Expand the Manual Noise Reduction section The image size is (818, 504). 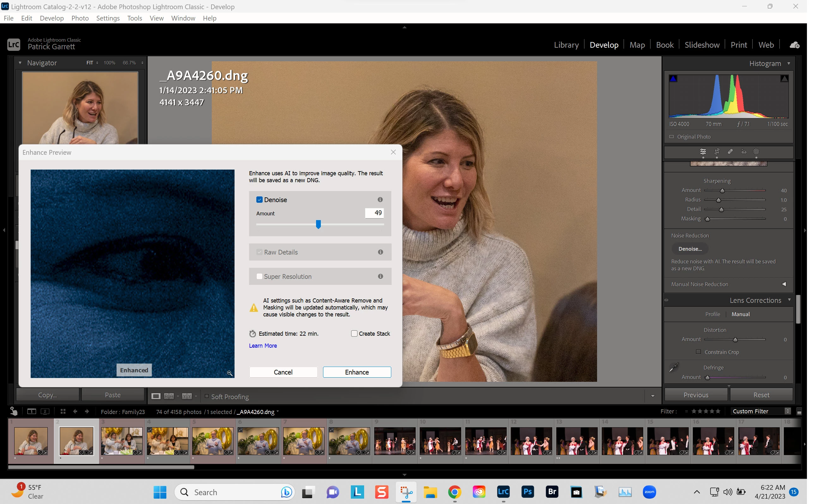[784, 284]
